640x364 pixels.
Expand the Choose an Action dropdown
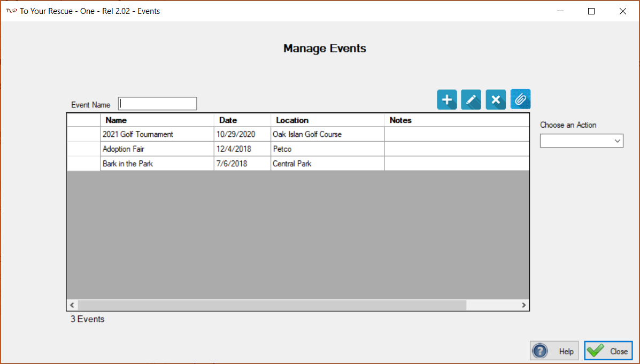(x=581, y=141)
